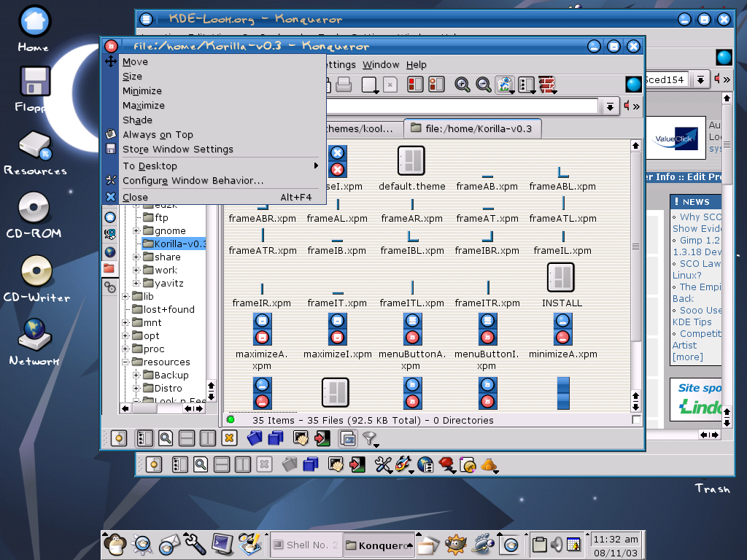Expand the work folder in tree
This screenshot has height=560, width=747.
(136, 270)
